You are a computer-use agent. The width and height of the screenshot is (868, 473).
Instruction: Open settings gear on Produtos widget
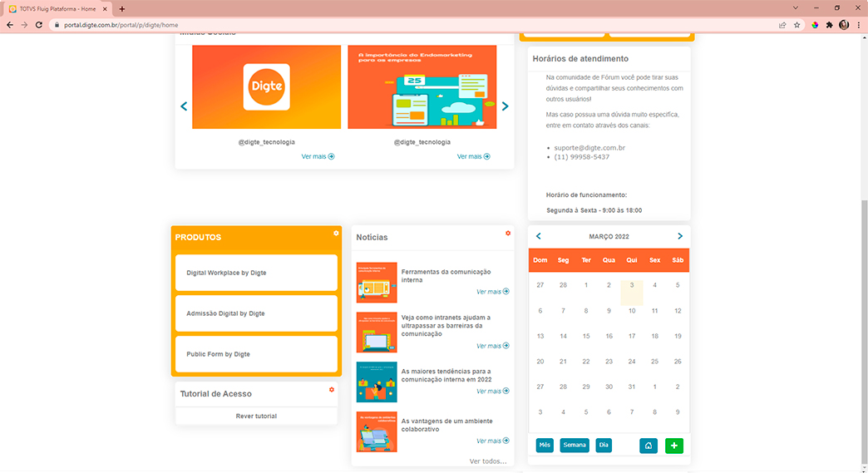point(336,234)
